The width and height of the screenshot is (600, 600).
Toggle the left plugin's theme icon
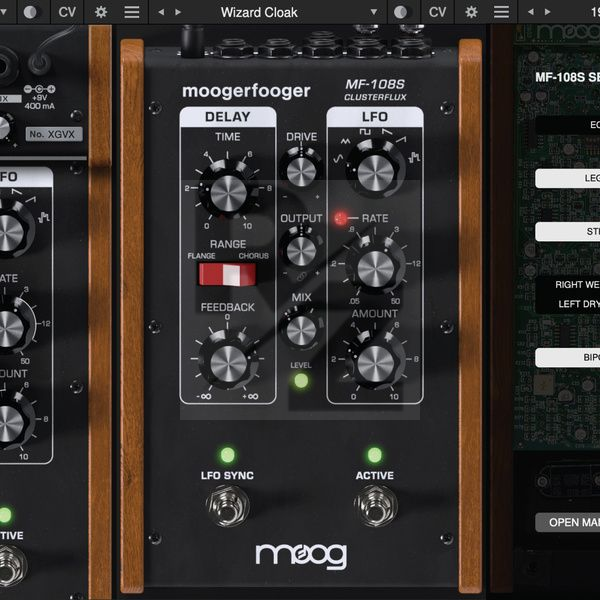[x=30, y=12]
